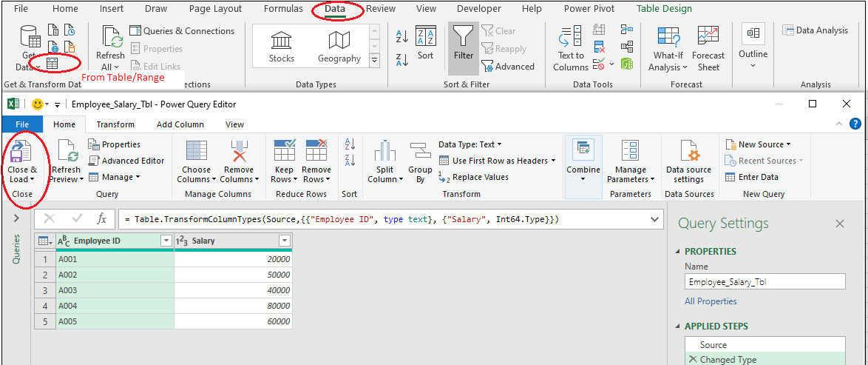868x365 pixels.
Task: Switch to Add Column tab
Action: 180,124
